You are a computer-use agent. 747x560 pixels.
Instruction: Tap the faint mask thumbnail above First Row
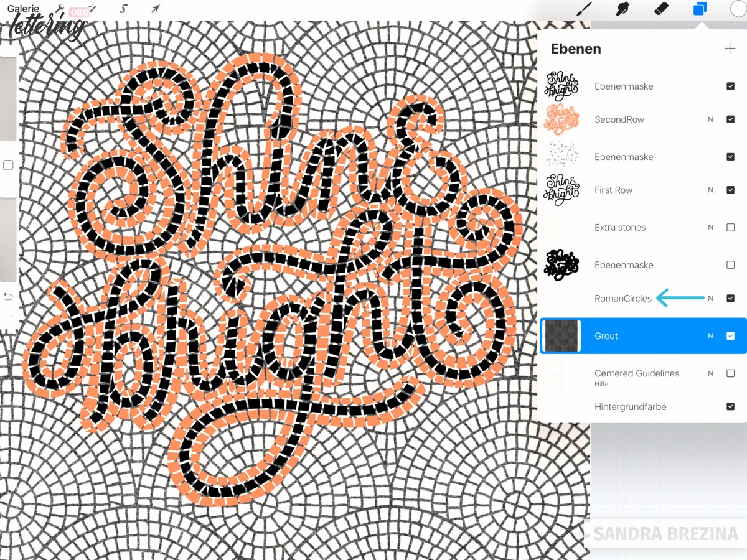pos(561,157)
